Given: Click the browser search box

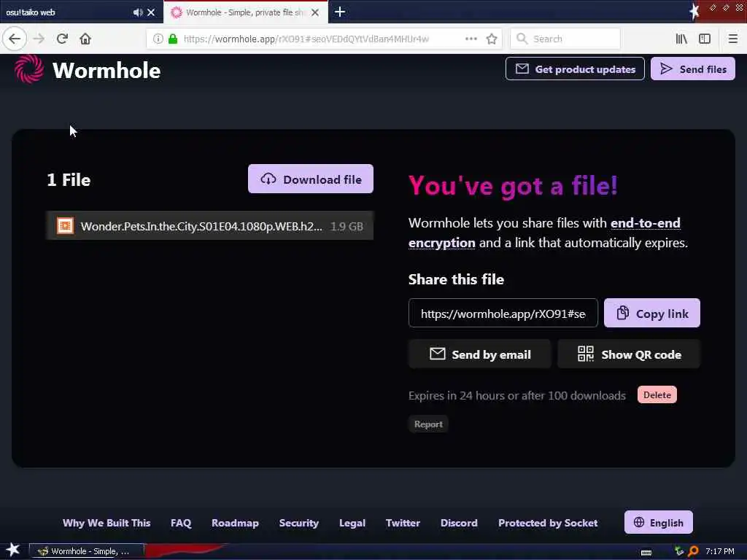Looking at the screenshot, I should (565, 39).
